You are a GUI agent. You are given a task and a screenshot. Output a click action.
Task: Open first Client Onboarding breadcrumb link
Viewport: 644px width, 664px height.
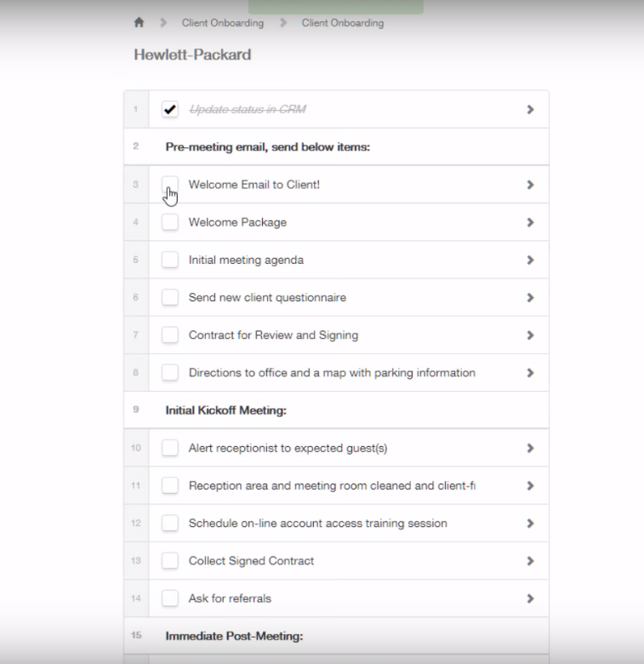[x=222, y=23]
